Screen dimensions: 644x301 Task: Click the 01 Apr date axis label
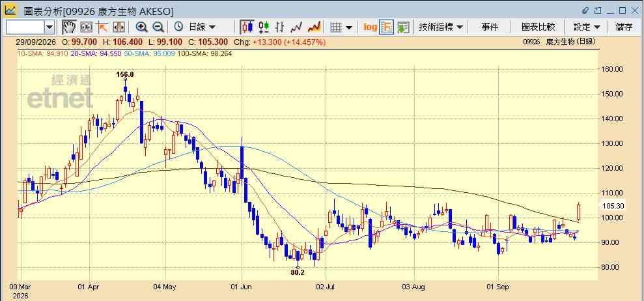click(x=89, y=287)
